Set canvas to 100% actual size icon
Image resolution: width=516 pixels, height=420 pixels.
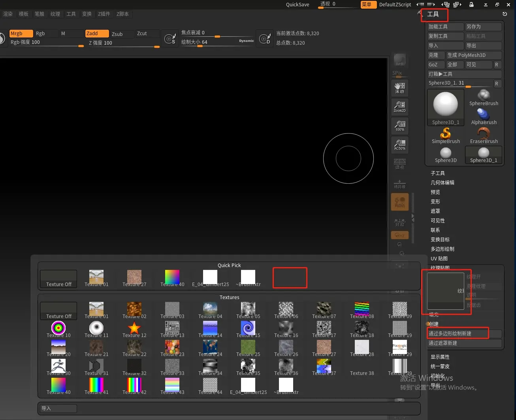coord(399,125)
